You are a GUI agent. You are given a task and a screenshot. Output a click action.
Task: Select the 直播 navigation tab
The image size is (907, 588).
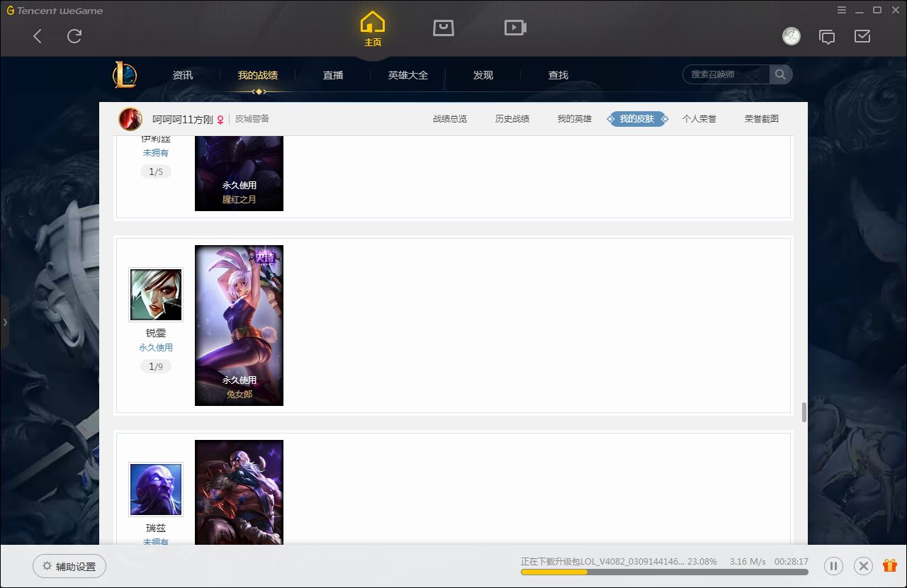click(333, 75)
